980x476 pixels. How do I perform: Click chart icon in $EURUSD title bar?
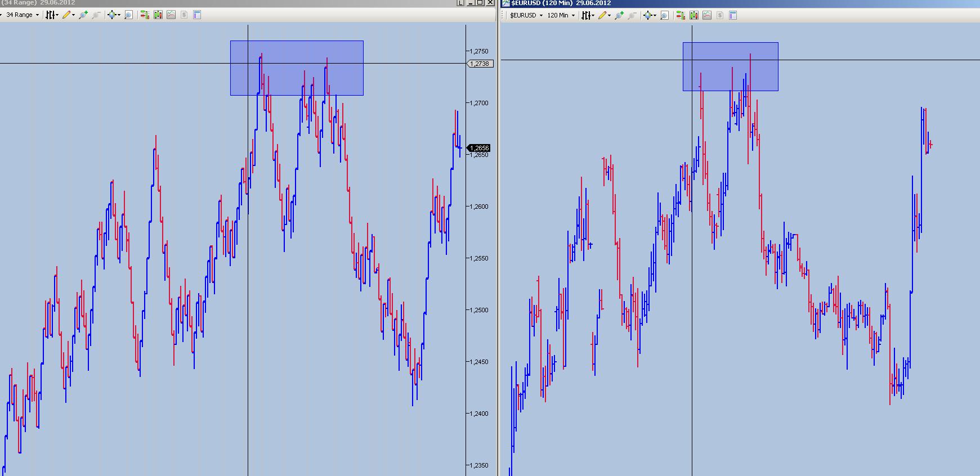coord(506,3)
